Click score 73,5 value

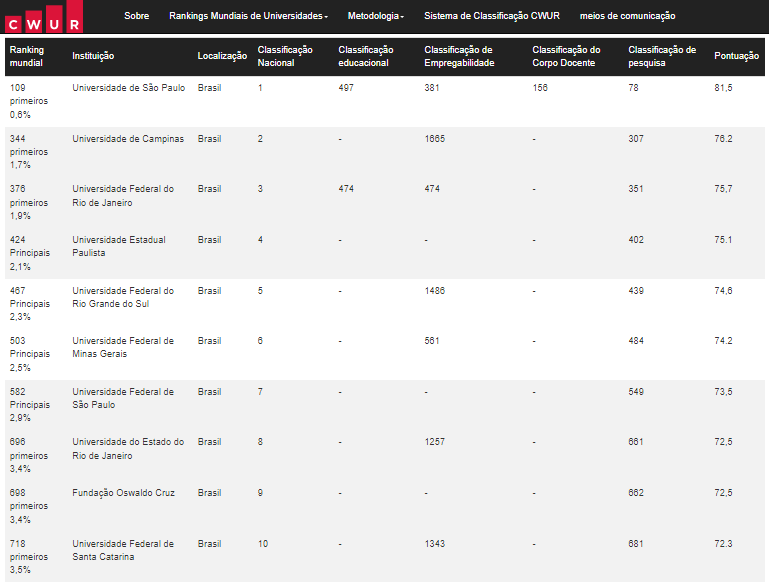(723, 392)
